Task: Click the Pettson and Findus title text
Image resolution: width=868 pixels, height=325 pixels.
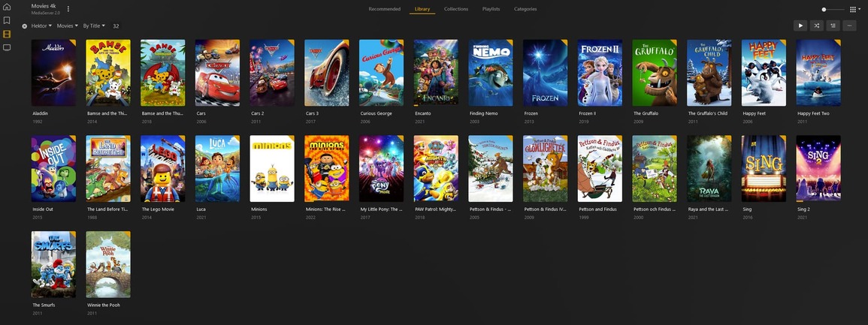Action: (597, 209)
